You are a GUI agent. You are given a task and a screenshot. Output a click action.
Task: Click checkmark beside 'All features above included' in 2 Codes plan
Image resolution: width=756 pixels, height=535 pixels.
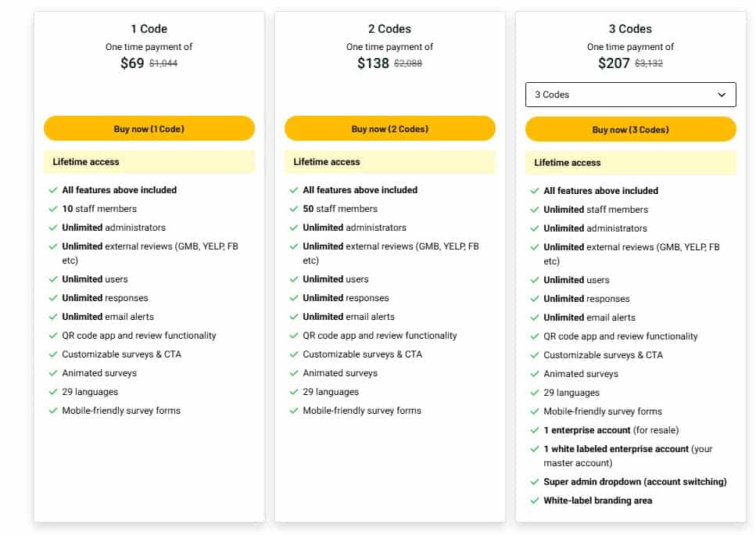point(294,190)
